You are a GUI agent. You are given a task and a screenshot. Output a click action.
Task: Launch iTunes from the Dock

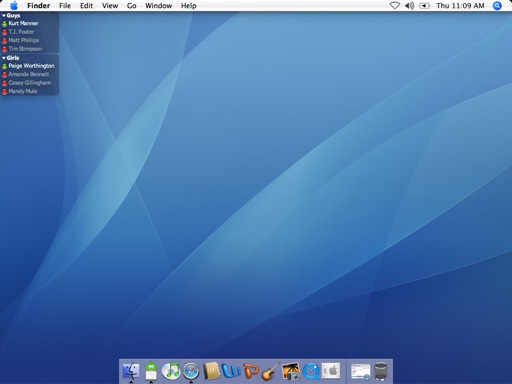click(x=171, y=371)
